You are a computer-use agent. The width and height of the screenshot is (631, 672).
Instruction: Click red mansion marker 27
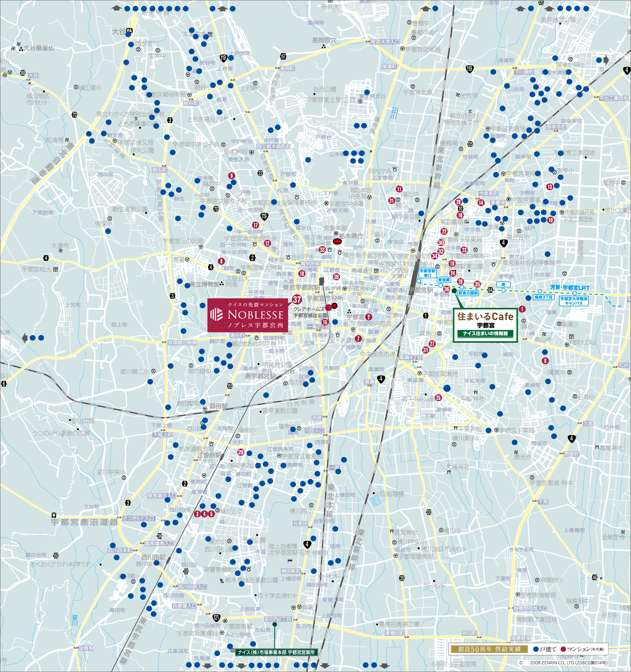432,343
